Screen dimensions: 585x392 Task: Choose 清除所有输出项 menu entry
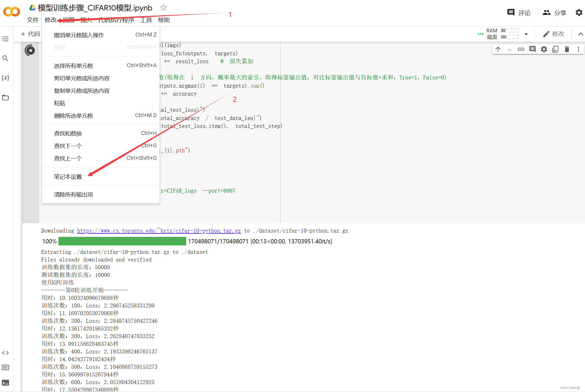pyautogui.click(x=101, y=195)
